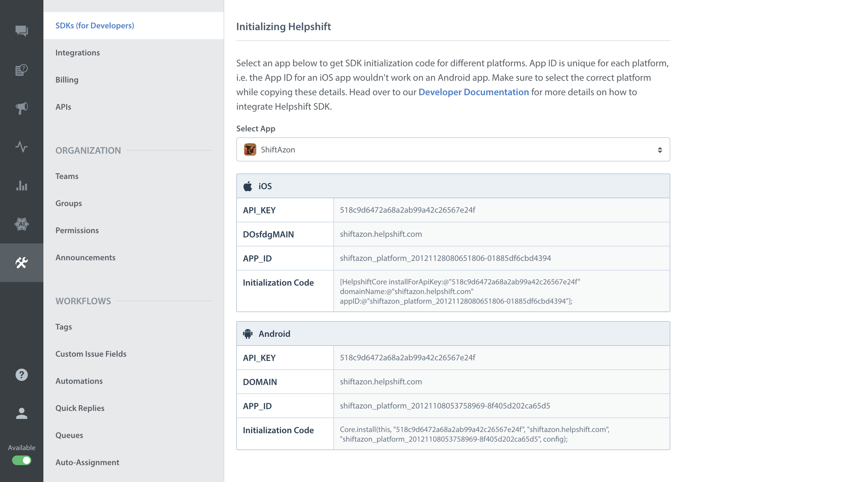This screenshot has height=482, width=868.
Task: Open the FAQs document icon in sidebar
Action: point(22,70)
